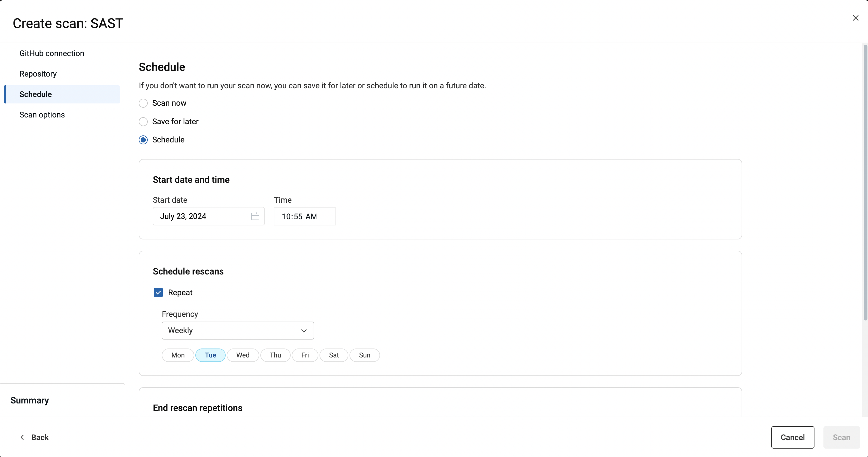Toggle the Wed day chip
The width and height of the screenshot is (868, 457).
(x=243, y=355)
